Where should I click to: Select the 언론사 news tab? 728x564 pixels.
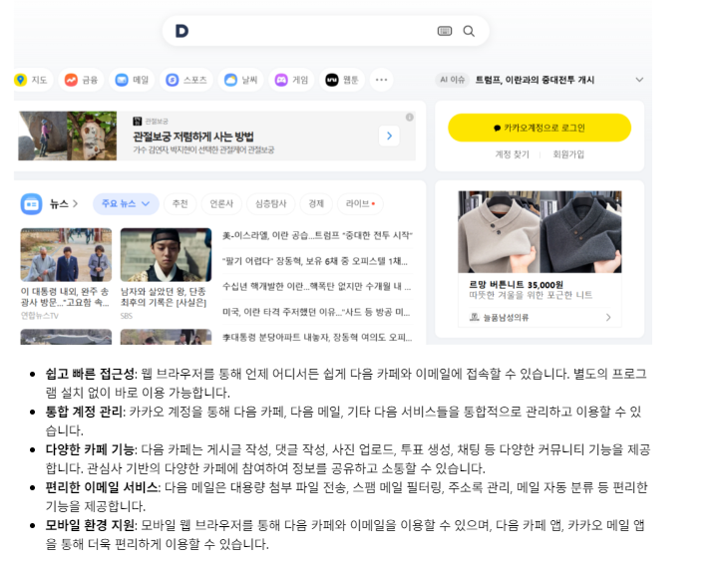pyautogui.click(x=221, y=203)
